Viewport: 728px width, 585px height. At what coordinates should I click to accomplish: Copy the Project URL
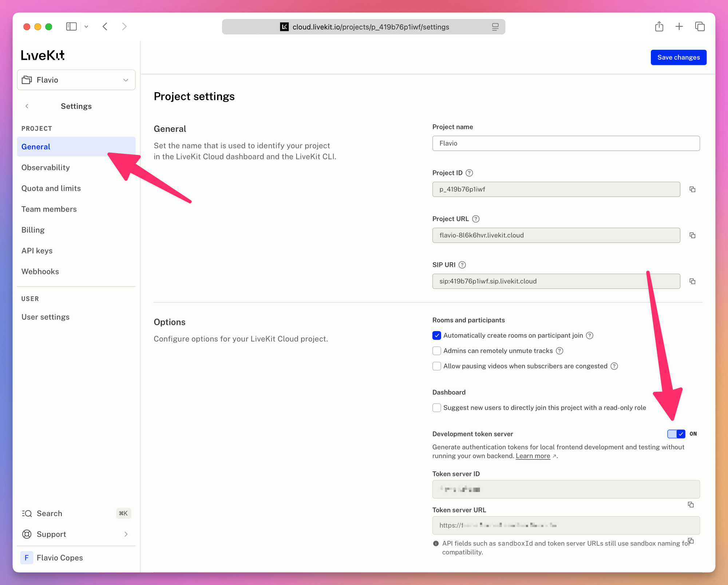(x=692, y=235)
